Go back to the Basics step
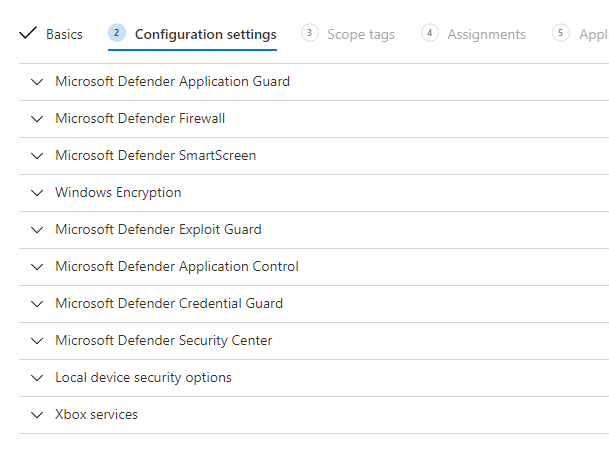609x475 pixels. (64, 34)
